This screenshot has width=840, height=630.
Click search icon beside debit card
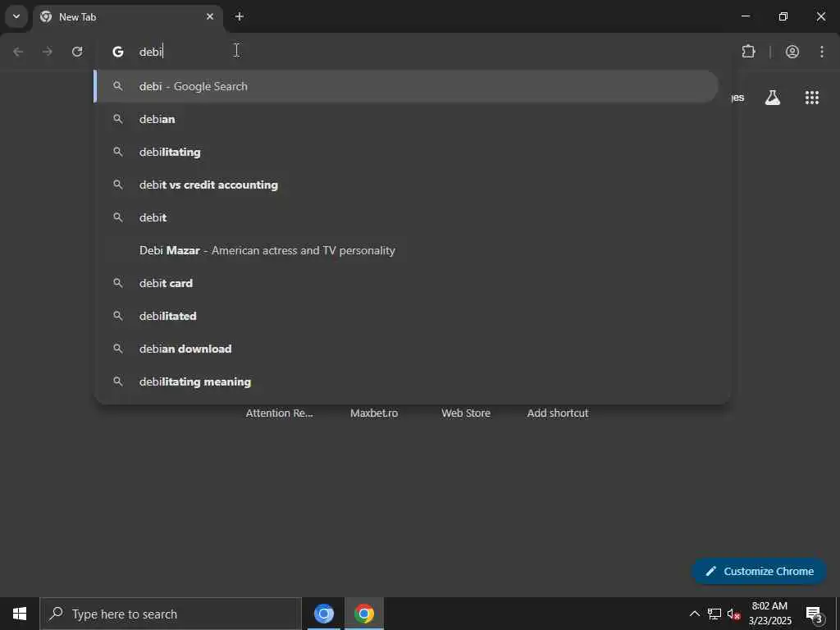coord(118,283)
